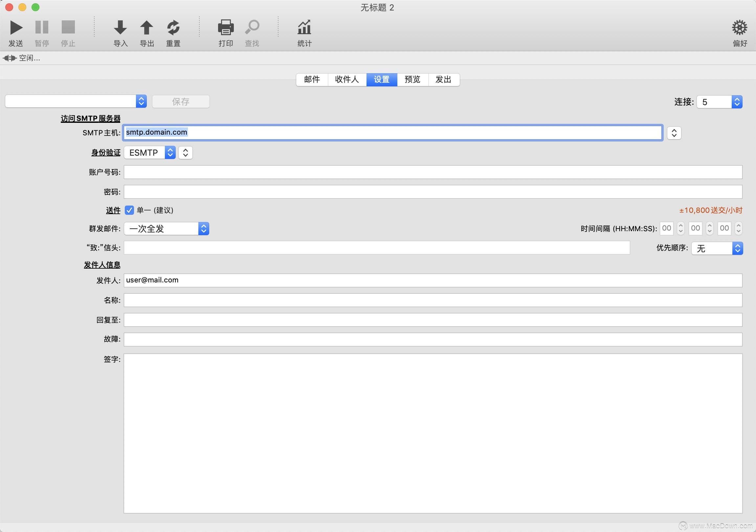The height and width of the screenshot is (532, 756).
Task: Switch to the 邮件 tab
Action: (x=311, y=80)
